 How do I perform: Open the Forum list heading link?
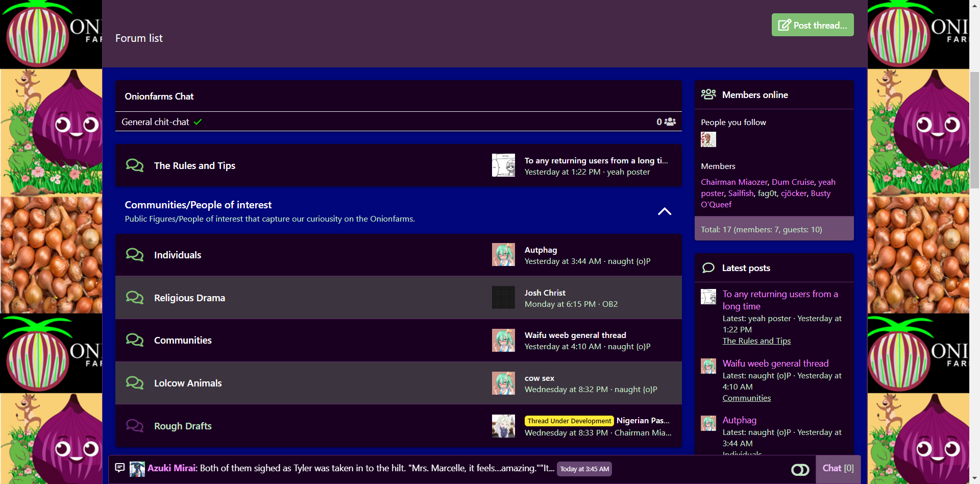tap(139, 38)
